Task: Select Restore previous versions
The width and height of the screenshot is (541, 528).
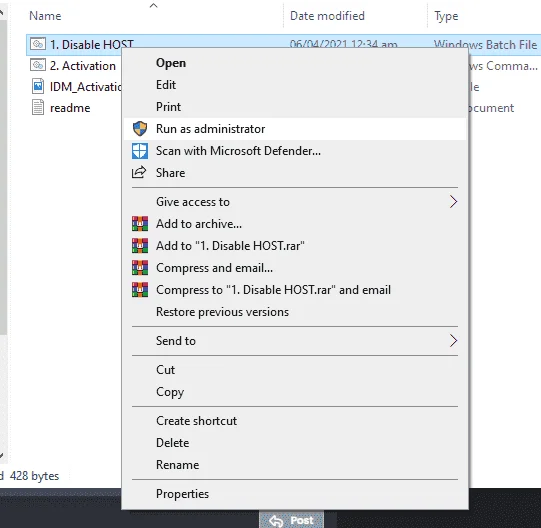Action: tap(295, 312)
